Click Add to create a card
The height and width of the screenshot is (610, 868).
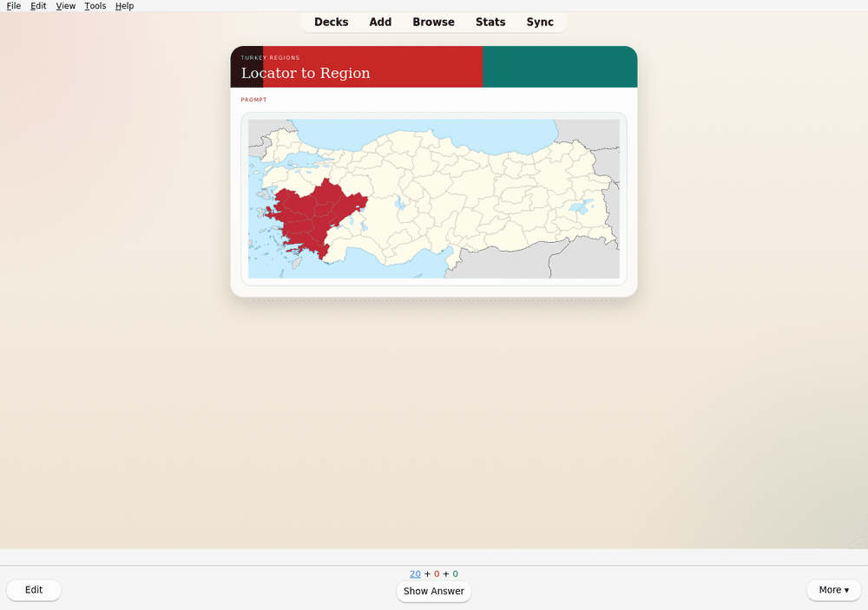(380, 23)
